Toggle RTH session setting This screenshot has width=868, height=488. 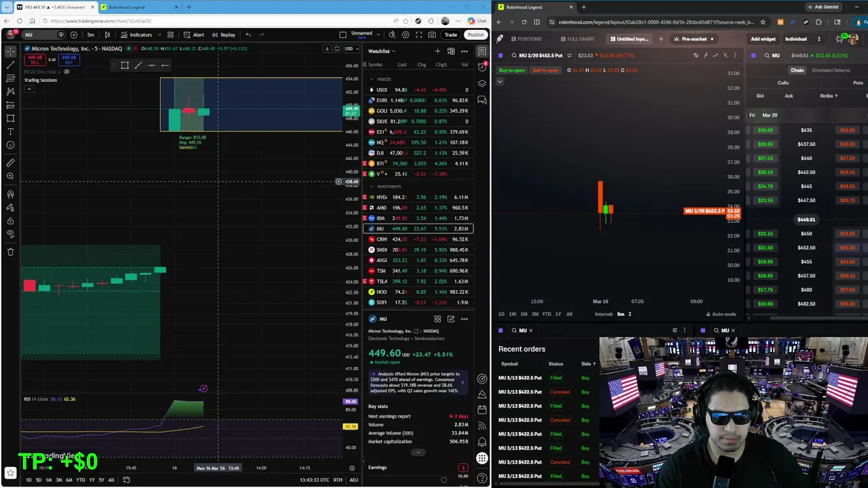point(338,480)
